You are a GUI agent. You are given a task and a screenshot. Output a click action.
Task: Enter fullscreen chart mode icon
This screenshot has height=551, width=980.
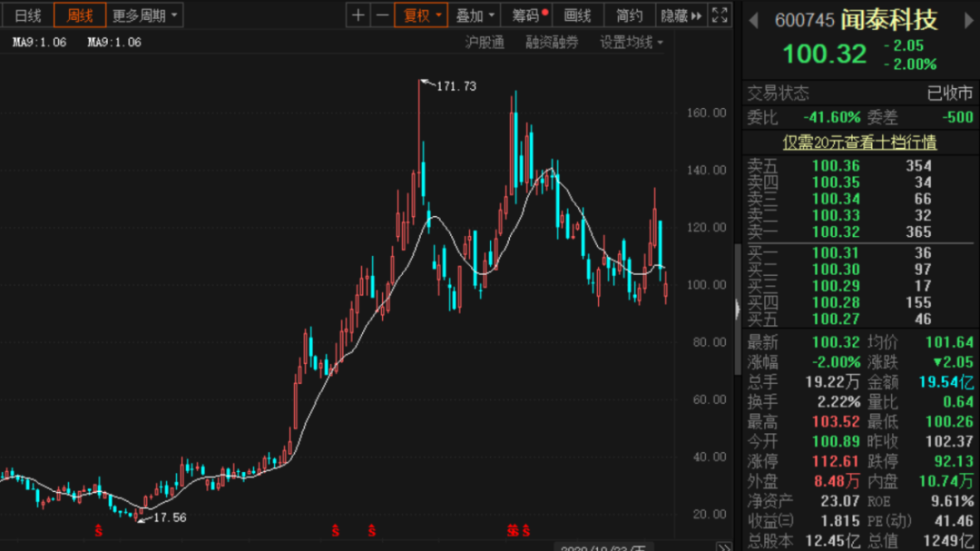(x=720, y=15)
